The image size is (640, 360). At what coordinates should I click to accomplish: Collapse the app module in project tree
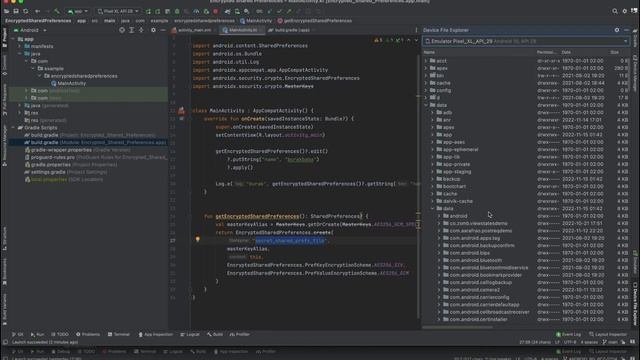(x=13, y=39)
